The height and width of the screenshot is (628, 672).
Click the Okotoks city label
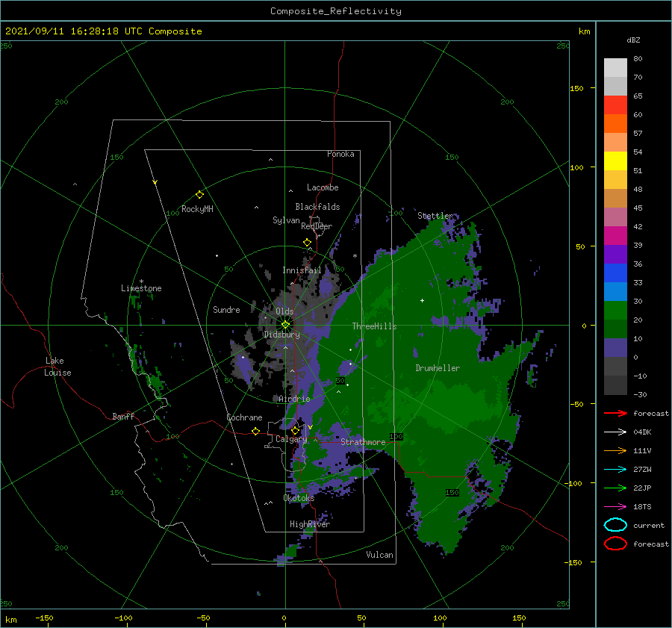(x=299, y=497)
